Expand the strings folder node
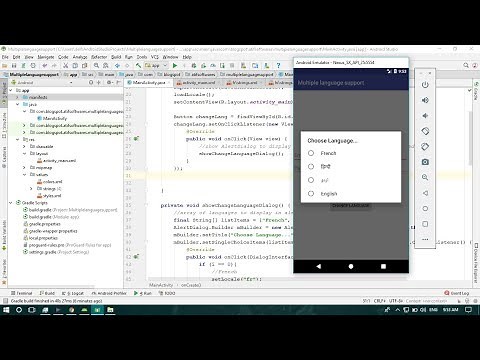480x360 pixels. pos(31,189)
